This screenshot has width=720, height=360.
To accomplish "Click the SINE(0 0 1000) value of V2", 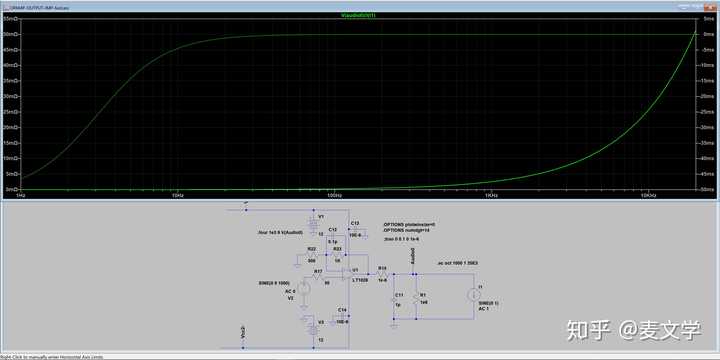I will 274,283.
